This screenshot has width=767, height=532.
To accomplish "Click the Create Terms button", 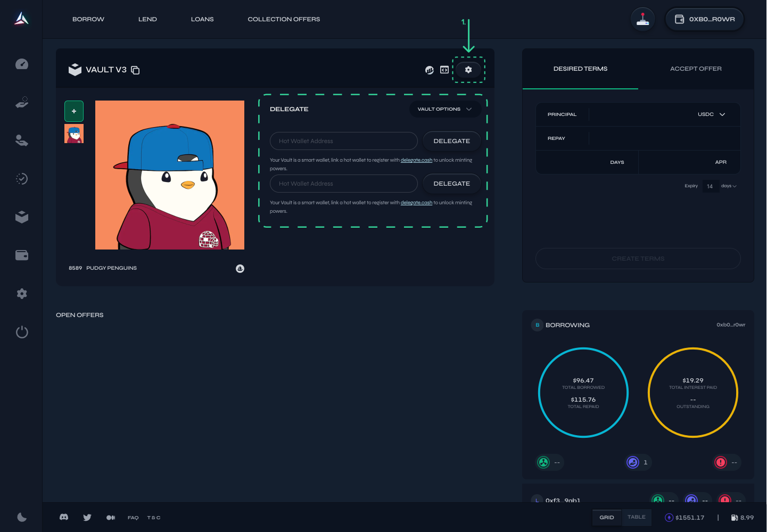I will click(638, 259).
